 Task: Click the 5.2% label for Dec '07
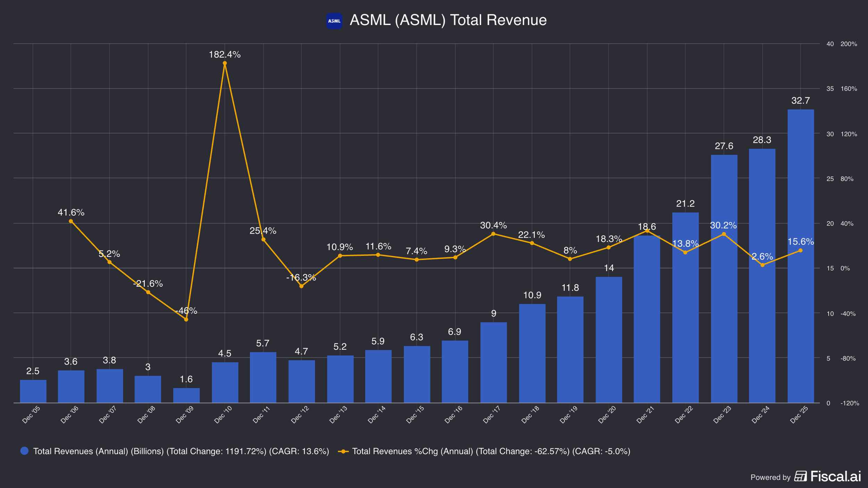(x=109, y=254)
